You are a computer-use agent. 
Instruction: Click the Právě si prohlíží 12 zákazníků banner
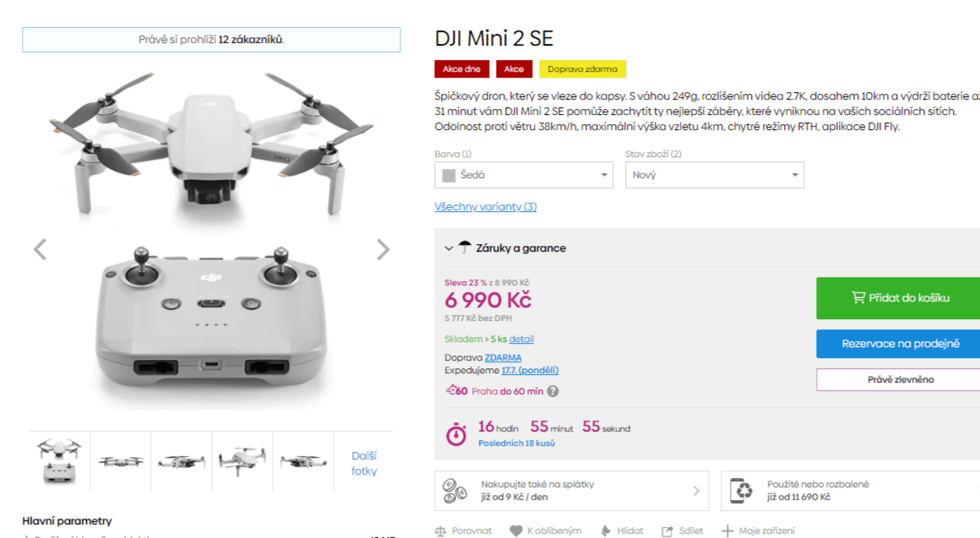[x=211, y=40]
